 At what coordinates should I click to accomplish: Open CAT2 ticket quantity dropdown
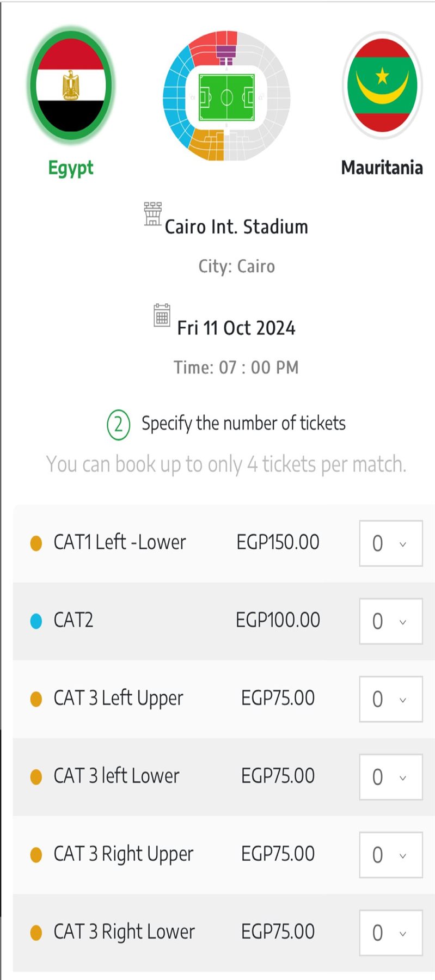tap(390, 621)
